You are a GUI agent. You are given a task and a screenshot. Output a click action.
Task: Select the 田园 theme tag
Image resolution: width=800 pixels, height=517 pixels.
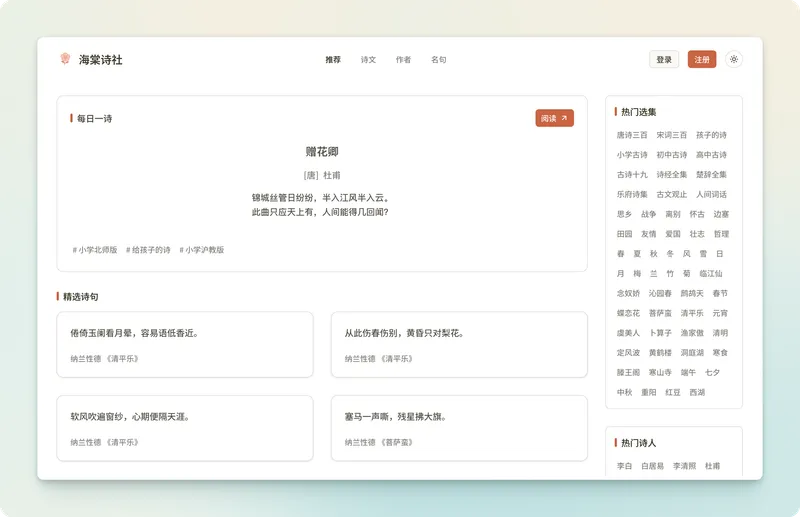coord(624,234)
